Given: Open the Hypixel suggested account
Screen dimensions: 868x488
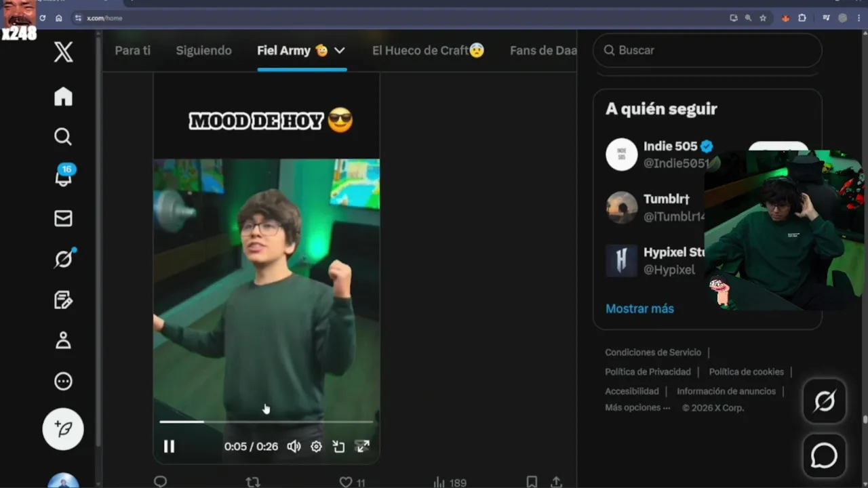Looking at the screenshot, I should [x=675, y=252].
